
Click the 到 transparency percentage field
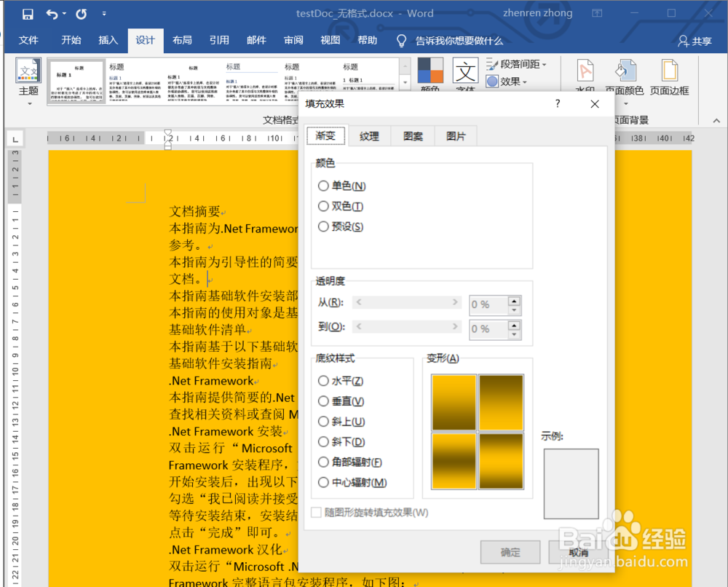click(x=488, y=329)
